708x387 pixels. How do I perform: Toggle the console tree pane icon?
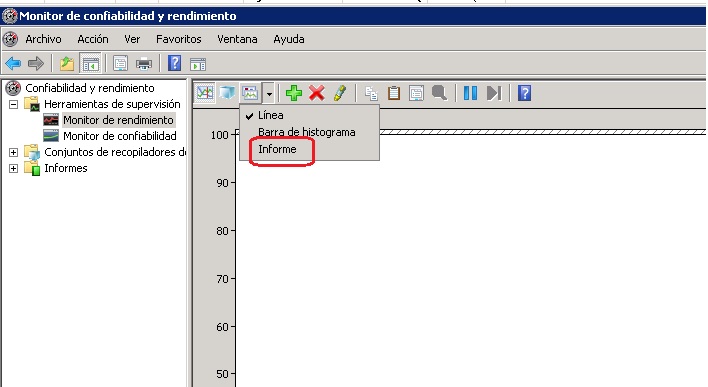[x=90, y=64]
